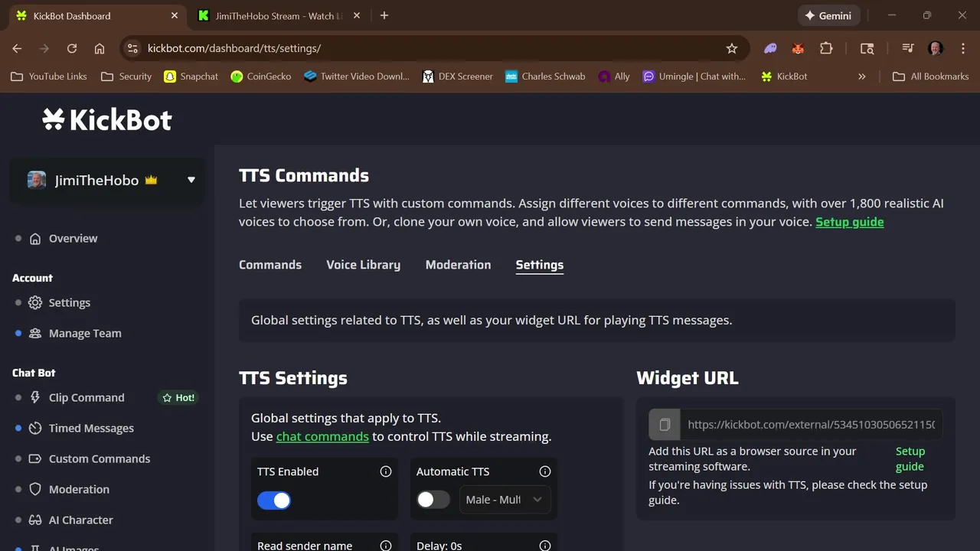Open the Setup guide link in description
Image resolution: width=980 pixels, height=551 pixels.
click(x=850, y=222)
